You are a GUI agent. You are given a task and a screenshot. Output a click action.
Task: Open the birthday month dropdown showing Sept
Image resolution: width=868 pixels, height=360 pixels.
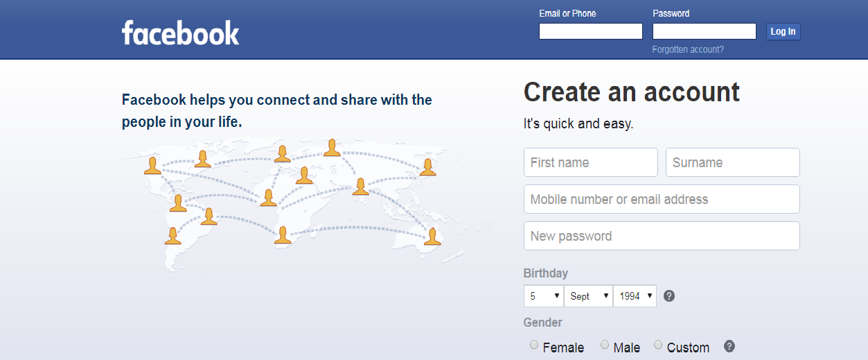click(x=588, y=296)
